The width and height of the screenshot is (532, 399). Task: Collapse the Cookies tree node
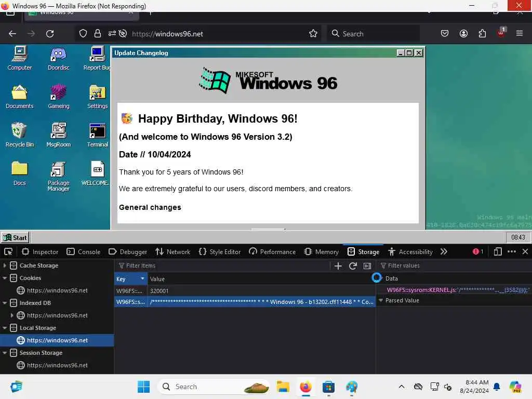tap(4, 278)
